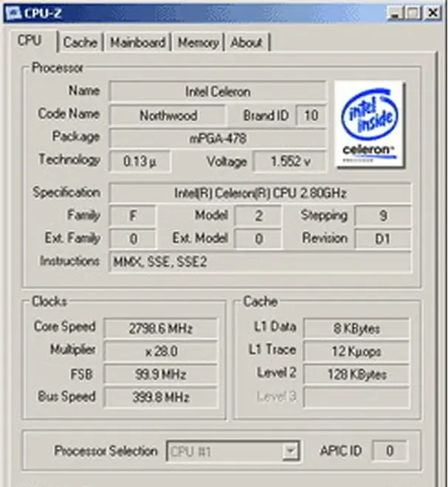
Task: Click the Family value 'F'
Action: 133,215
